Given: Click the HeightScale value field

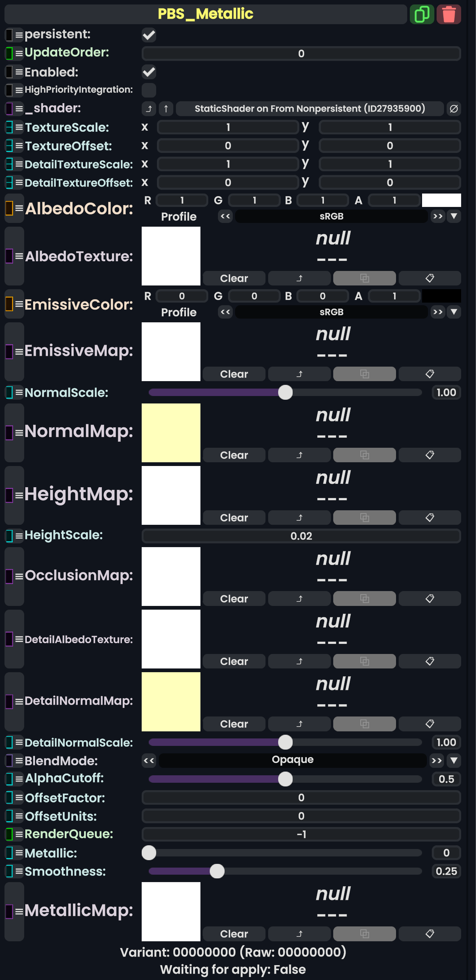Looking at the screenshot, I should pos(301,536).
